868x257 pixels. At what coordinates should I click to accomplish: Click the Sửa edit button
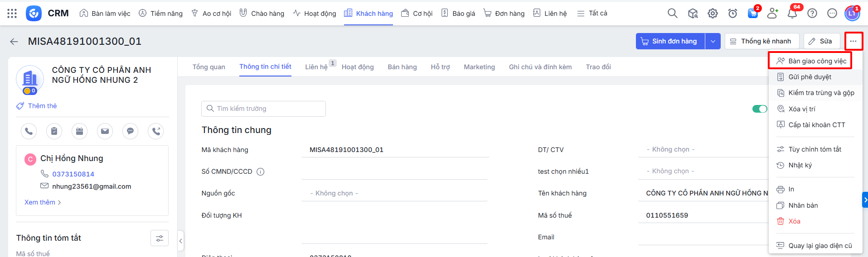point(821,41)
